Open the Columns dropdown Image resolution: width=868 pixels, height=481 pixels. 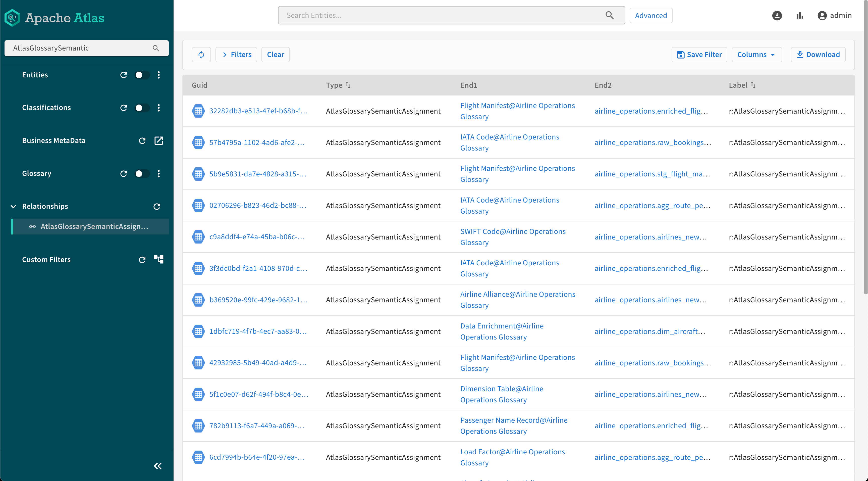[x=756, y=55]
